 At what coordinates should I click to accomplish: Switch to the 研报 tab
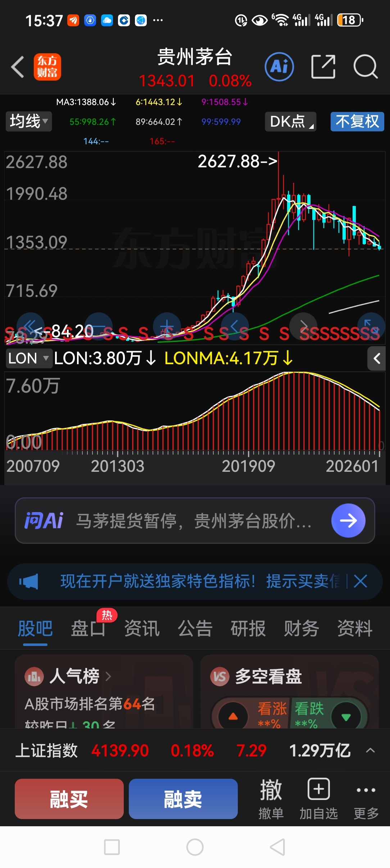(x=248, y=629)
